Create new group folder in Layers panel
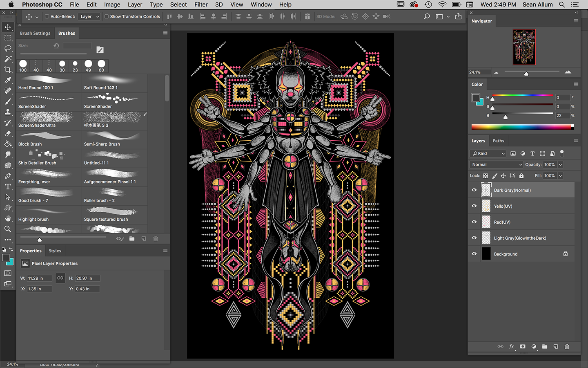The height and width of the screenshot is (368, 588). click(x=545, y=346)
